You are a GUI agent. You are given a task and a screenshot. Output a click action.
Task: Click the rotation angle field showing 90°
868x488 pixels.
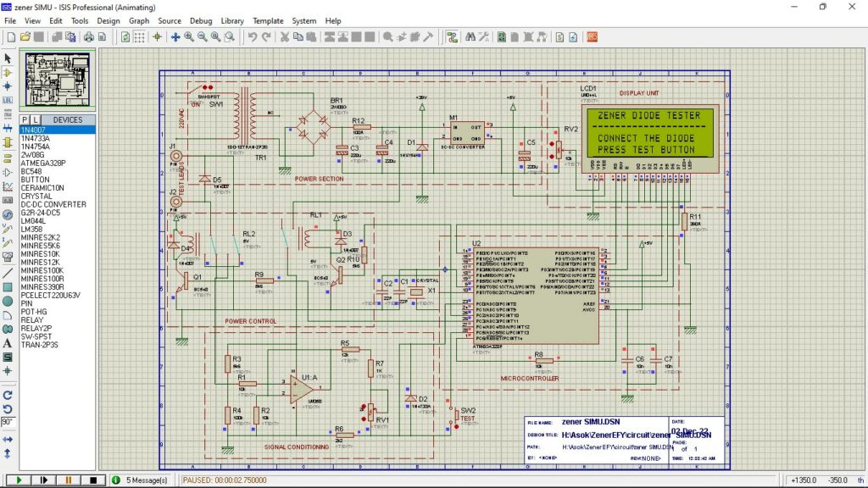tap(8, 421)
